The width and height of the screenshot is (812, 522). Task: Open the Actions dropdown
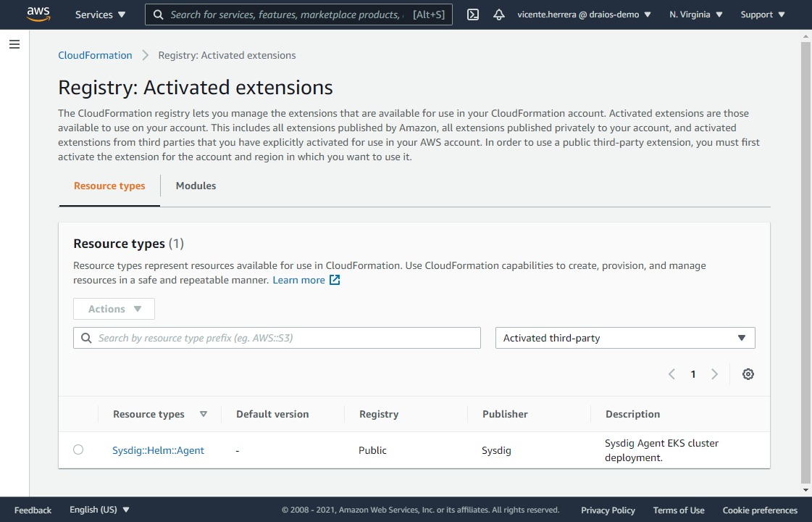click(x=114, y=309)
